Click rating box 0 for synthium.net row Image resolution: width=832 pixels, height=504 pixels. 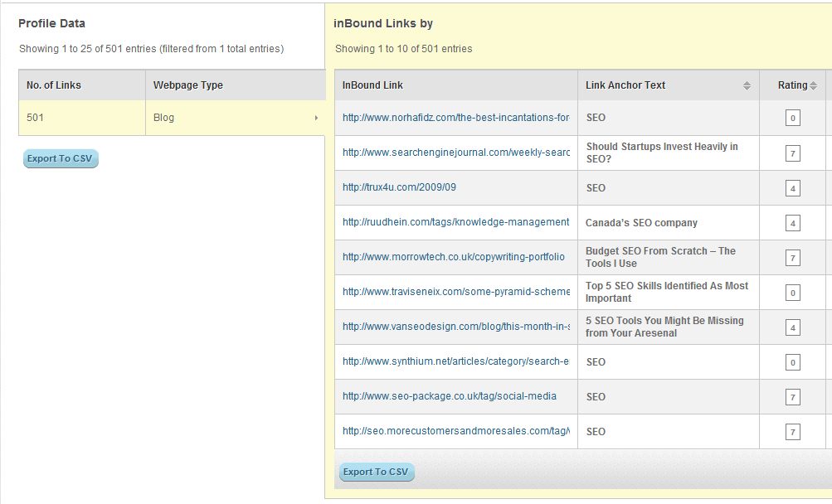coord(793,363)
